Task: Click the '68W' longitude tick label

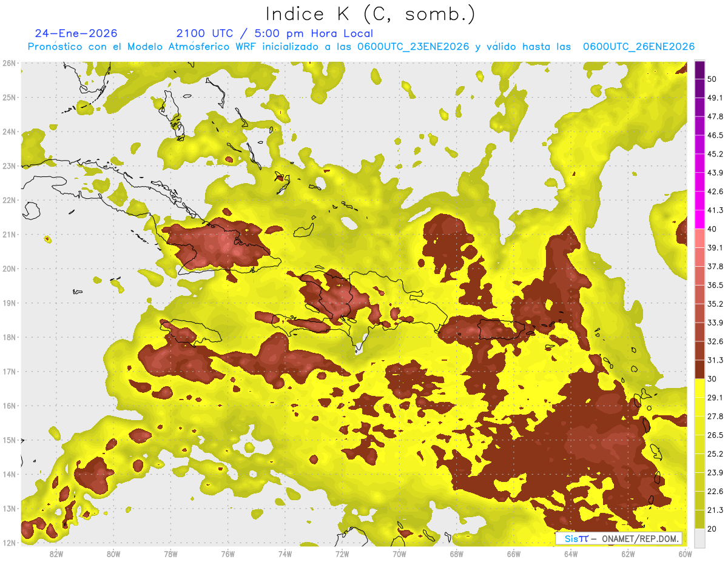Action: tap(456, 554)
